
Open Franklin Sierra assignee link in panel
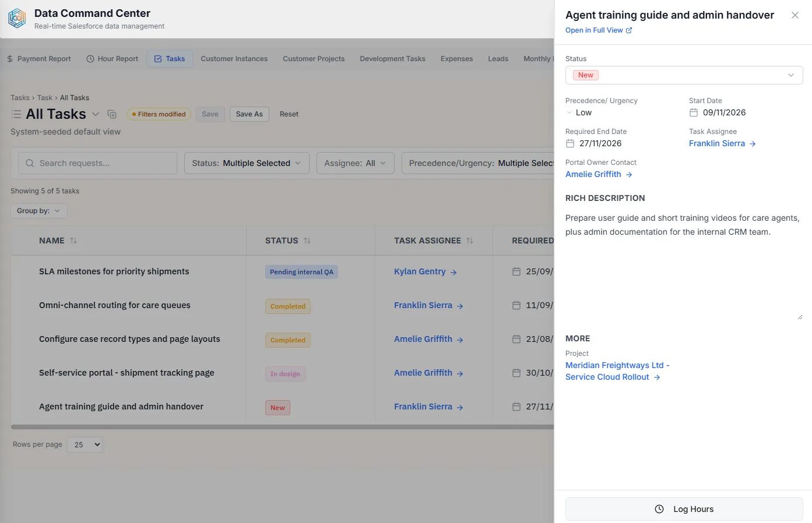click(722, 143)
